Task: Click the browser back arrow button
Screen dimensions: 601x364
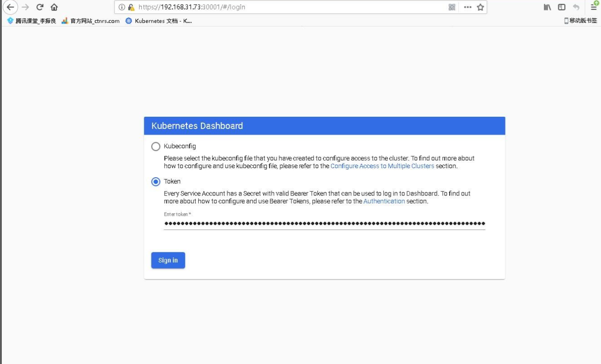Action: point(10,7)
